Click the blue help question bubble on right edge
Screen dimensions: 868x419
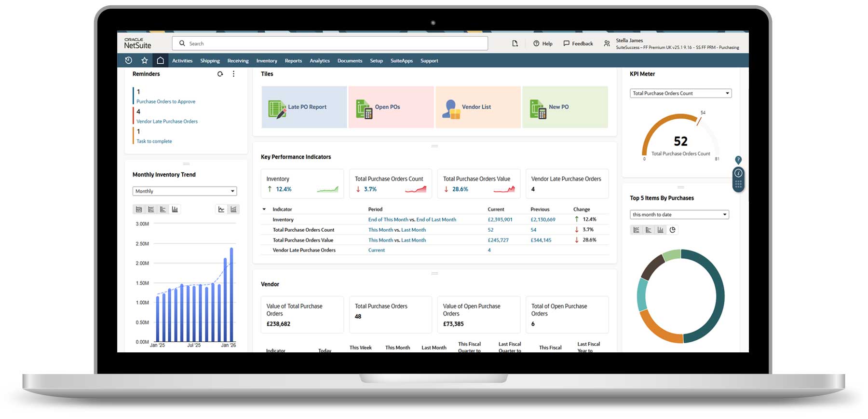738,160
